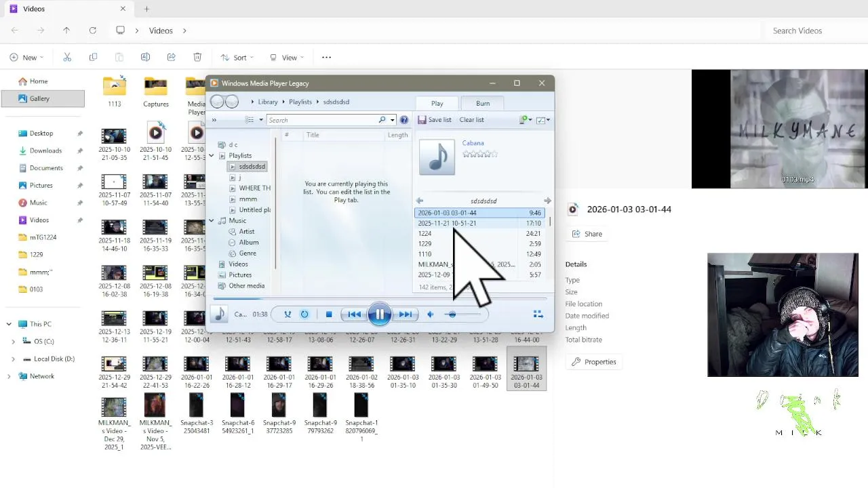Rate Cabana using the star rating
868x488 pixels.
click(480, 155)
